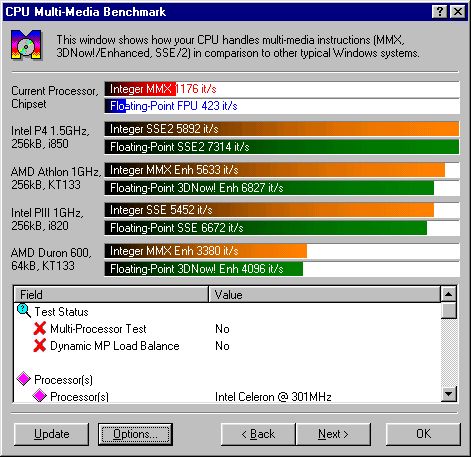This screenshot has height=457, width=471.
Task: Confirm with the OK button
Action: click(x=423, y=434)
